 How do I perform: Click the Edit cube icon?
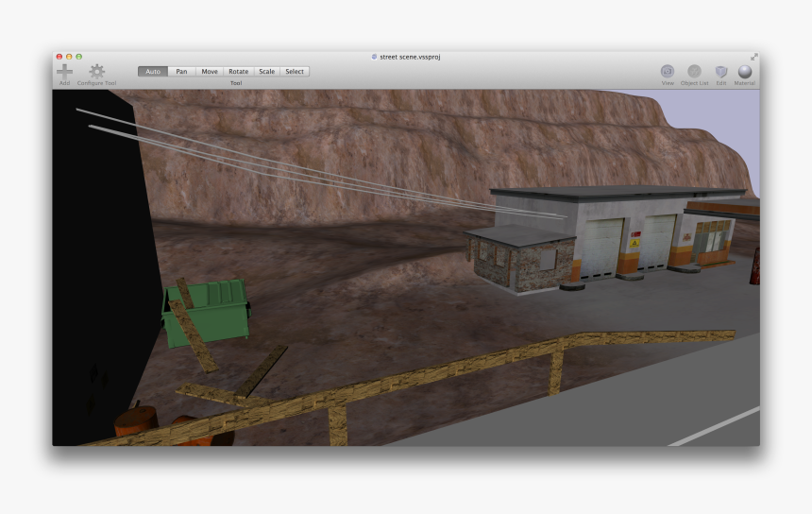click(x=721, y=72)
